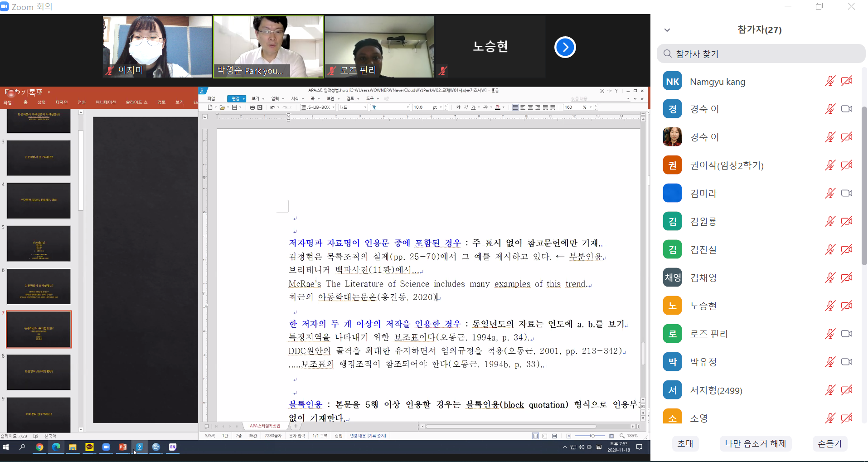The height and width of the screenshot is (462, 868).
Task: Switch to the 애니메이션 tab in PowerPoint
Action: pyautogui.click(x=106, y=102)
